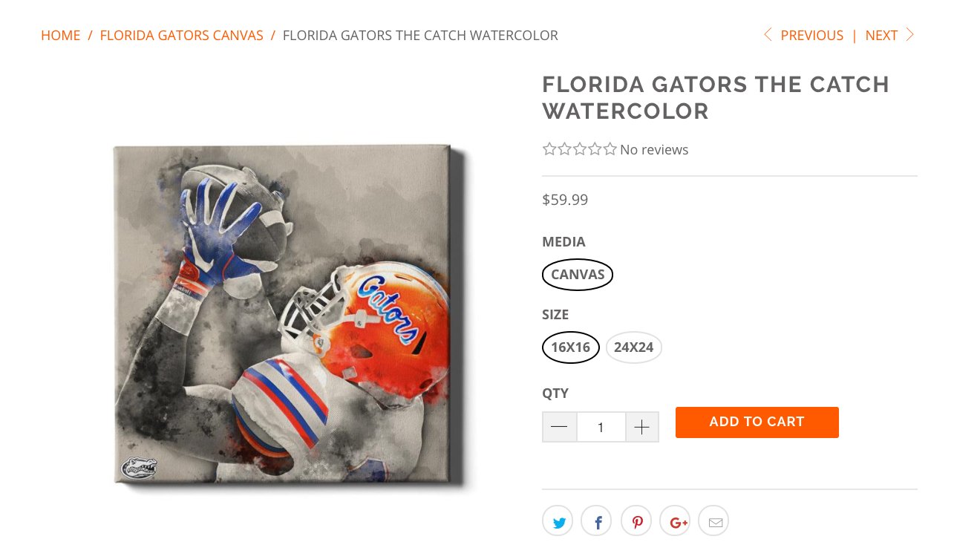Select the Canvas media option

[578, 275]
